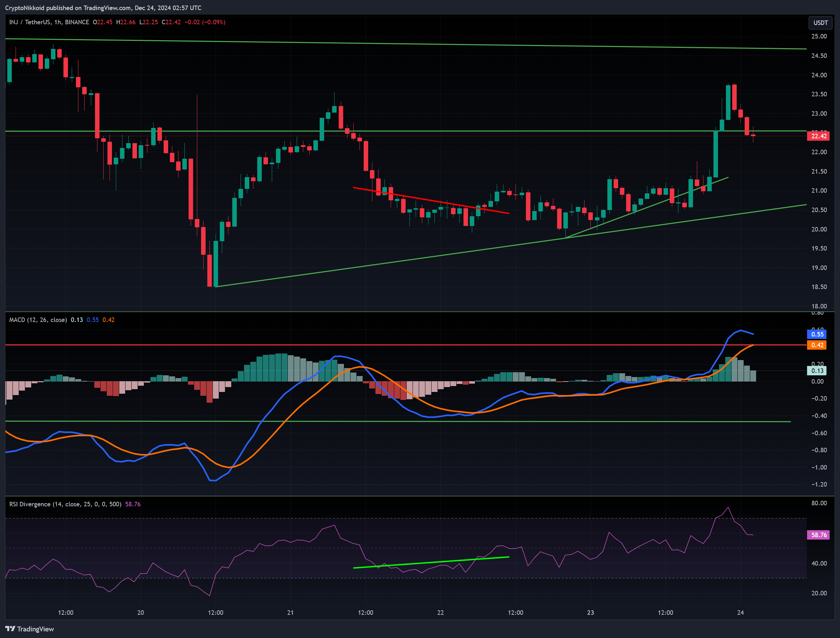840x638 pixels.
Task: Click the white 0.13 histogram legend value
Action: click(77, 320)
